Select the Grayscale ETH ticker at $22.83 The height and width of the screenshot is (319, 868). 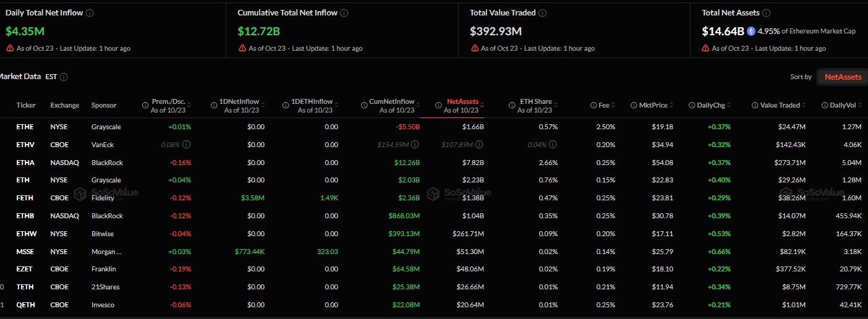pyautogui.click(x=22, y=181)
